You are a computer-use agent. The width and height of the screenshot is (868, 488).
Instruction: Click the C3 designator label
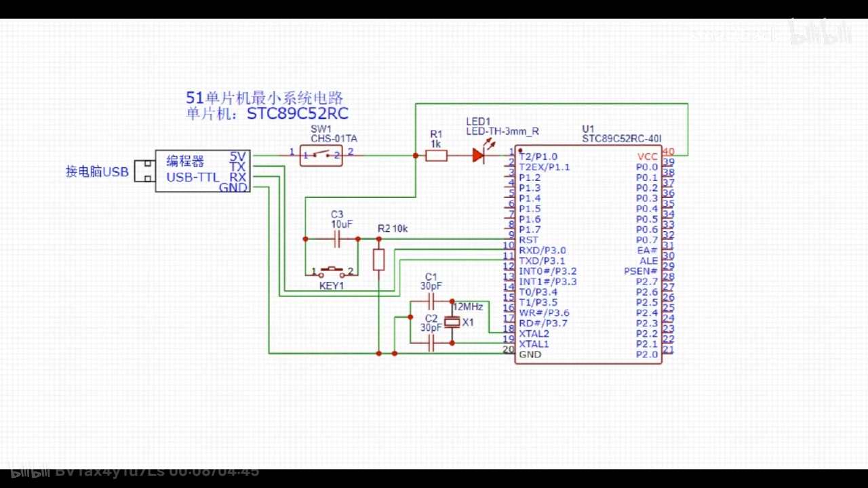pos(337,214)
